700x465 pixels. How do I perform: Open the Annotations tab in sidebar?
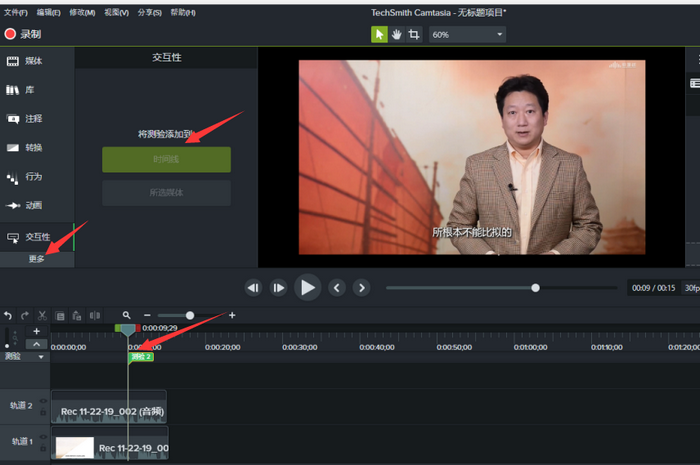pyautogui.click(x=25, y=119)
